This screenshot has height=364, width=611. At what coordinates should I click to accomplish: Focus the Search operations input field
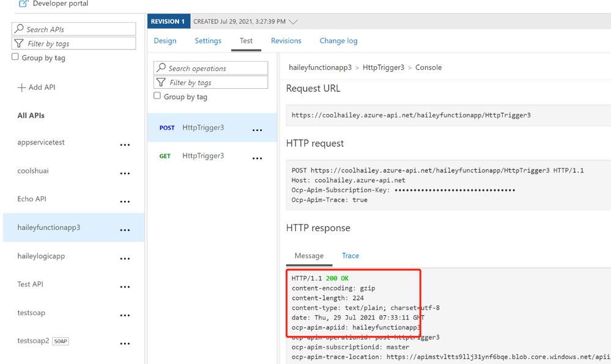(x=211, y=68)
